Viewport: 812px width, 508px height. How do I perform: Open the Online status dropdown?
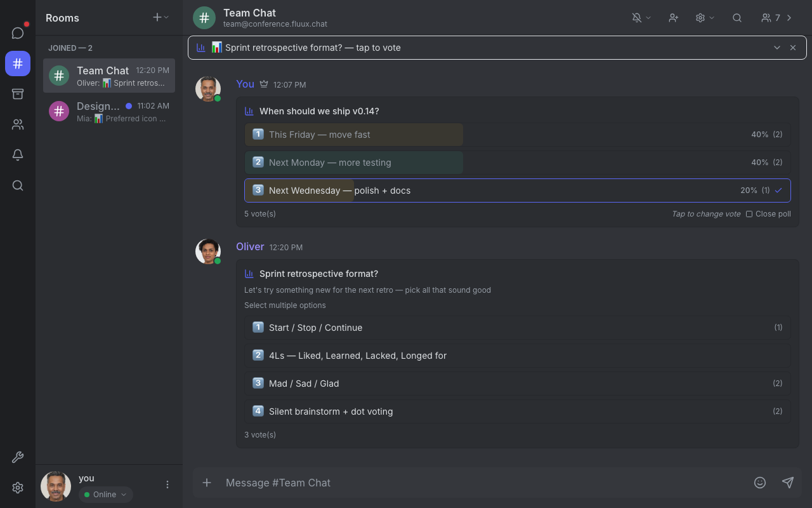pyautogui.click(x=105, y=495)
